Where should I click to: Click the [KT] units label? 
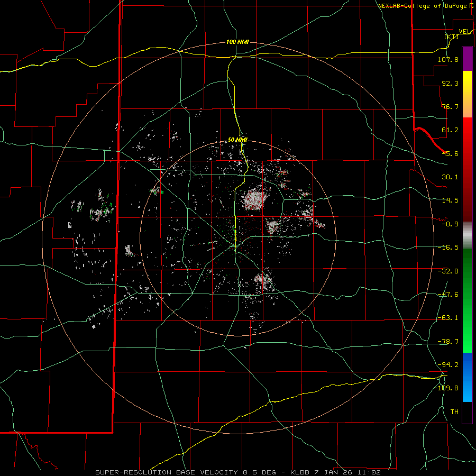pos(452,36)
